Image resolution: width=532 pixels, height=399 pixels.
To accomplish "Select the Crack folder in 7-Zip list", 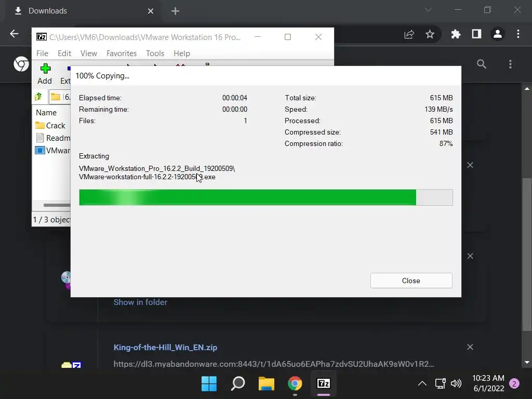I will click(x=51, y=126).
